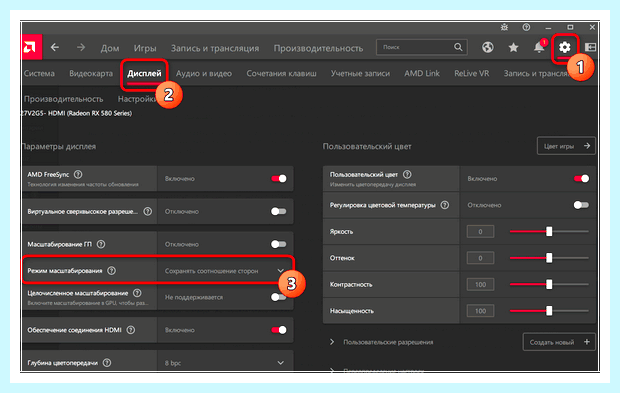This screenshot has width=620, height=393.
Task: Expand Пользовательские разрешения section
Action: tap(332, 342)
